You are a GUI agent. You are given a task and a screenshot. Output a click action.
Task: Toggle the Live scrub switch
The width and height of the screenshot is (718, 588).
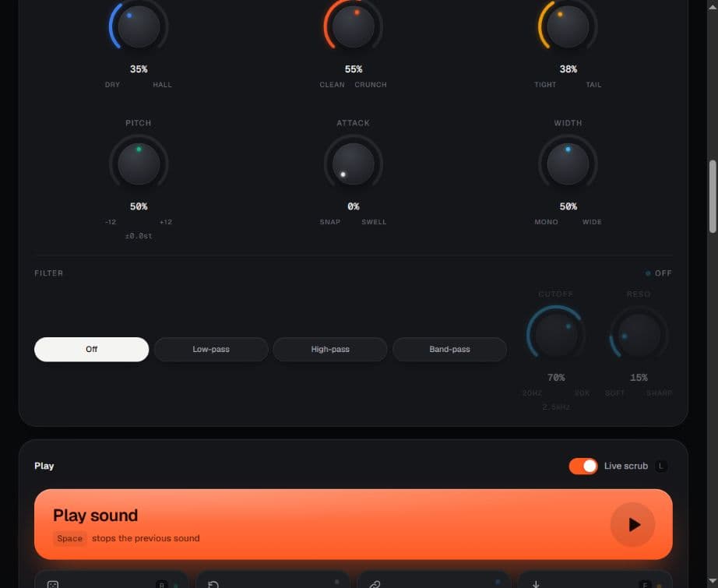tap(583, 466)
